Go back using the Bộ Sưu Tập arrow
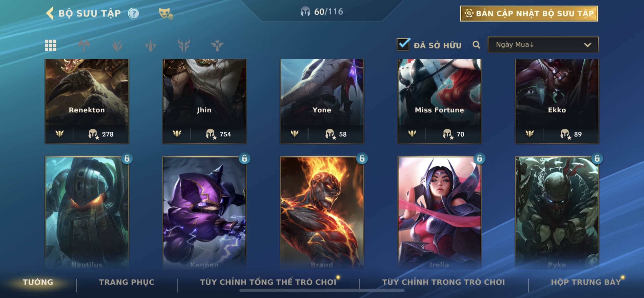This screenshot has height=298, width=644. tap(50, 13)
